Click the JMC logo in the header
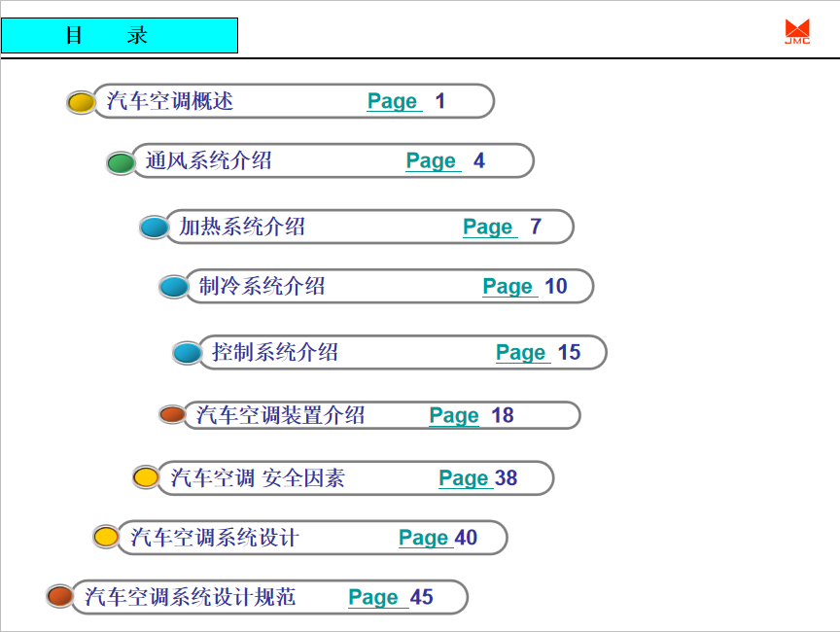The height and width of the screenshot is (632, 840). [x=797, y=31]
